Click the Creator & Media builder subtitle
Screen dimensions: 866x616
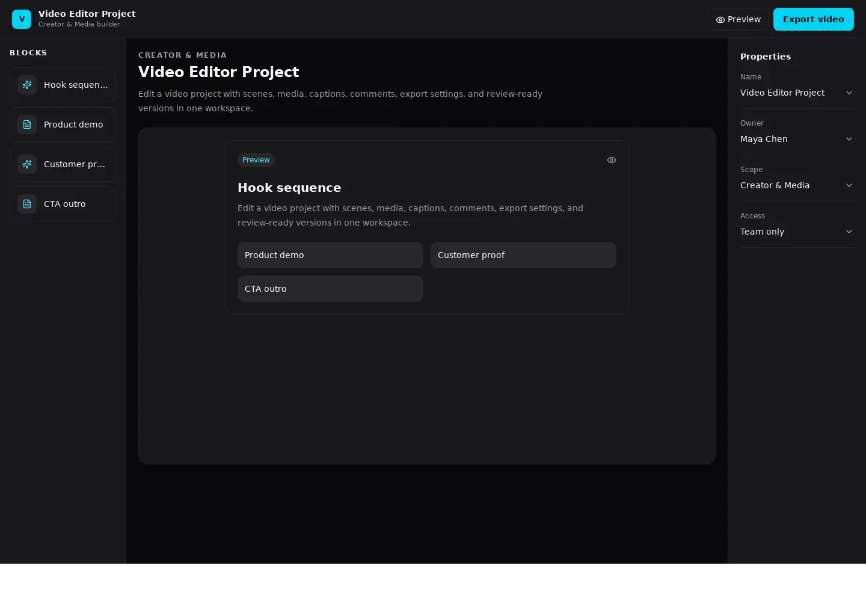pos(79,25)
